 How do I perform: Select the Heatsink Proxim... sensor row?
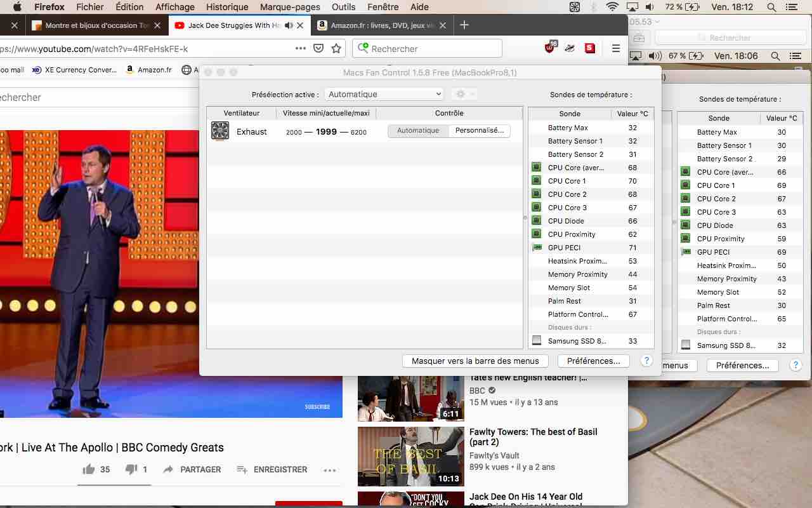591,261
